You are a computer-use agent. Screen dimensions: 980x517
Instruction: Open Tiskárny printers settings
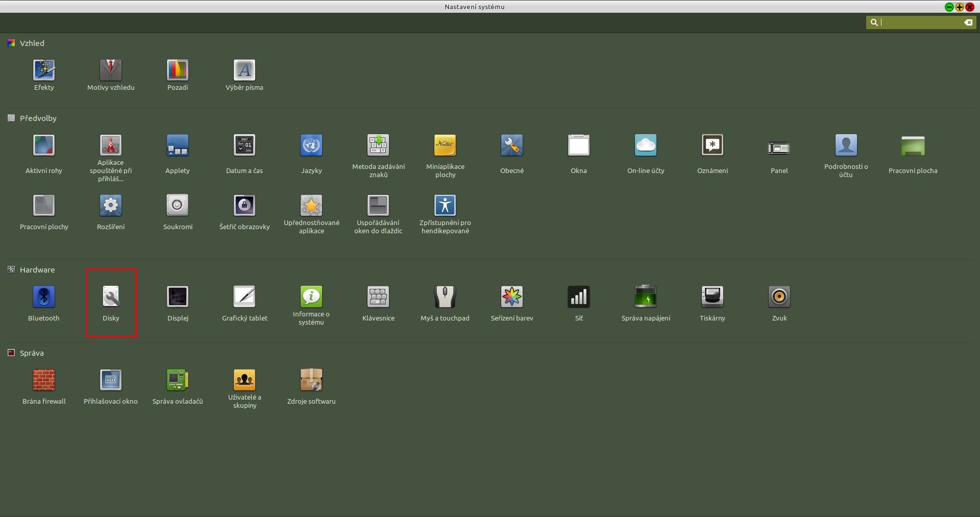(713, 297)
